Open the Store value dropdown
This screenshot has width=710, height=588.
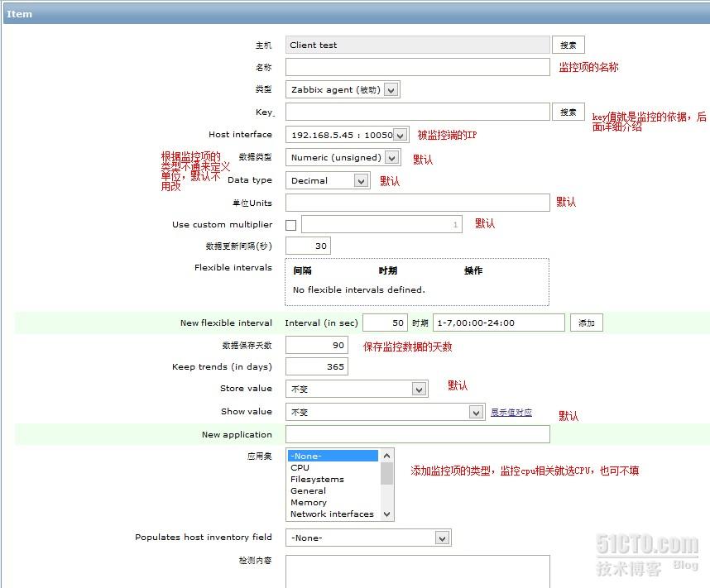pos(357,389)
